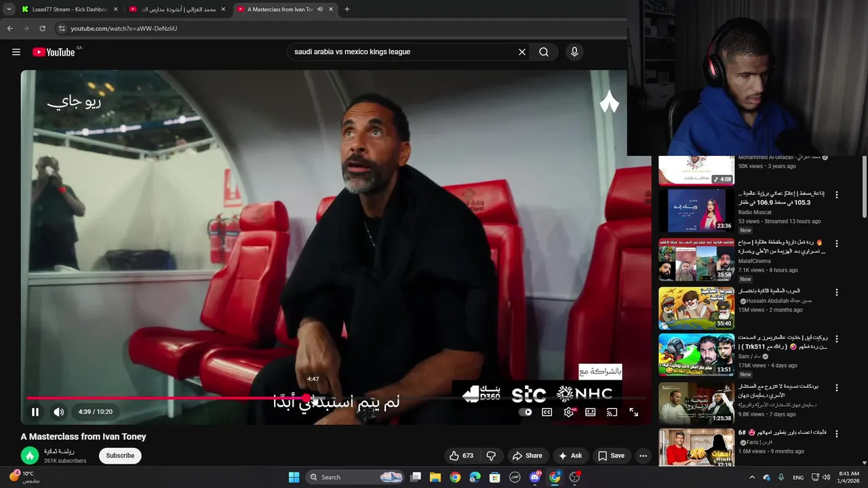
Task: Open the Windows Start menu
Action: click(294, 477)
